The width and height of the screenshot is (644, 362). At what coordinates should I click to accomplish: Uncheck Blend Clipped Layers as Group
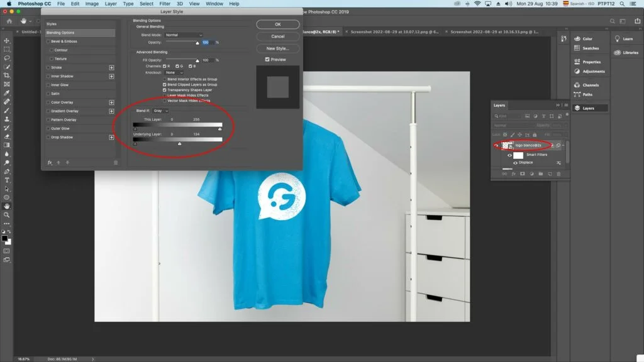click(x=165, y=85)
